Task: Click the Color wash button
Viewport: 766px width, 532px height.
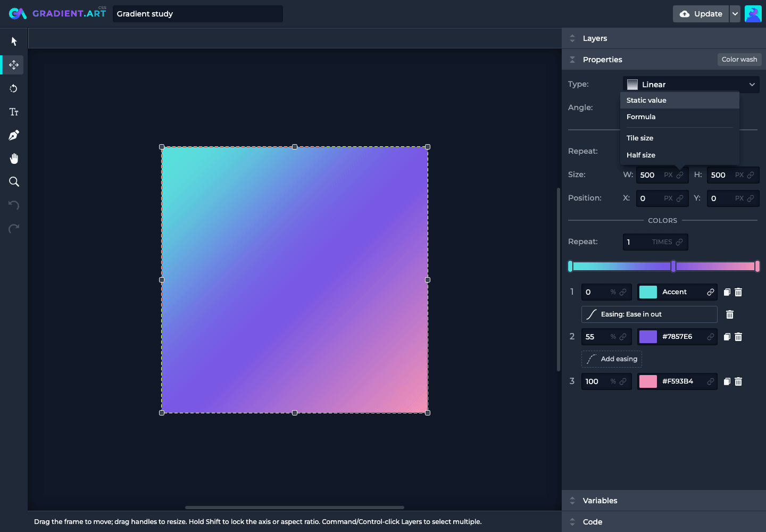Action: 739,60
